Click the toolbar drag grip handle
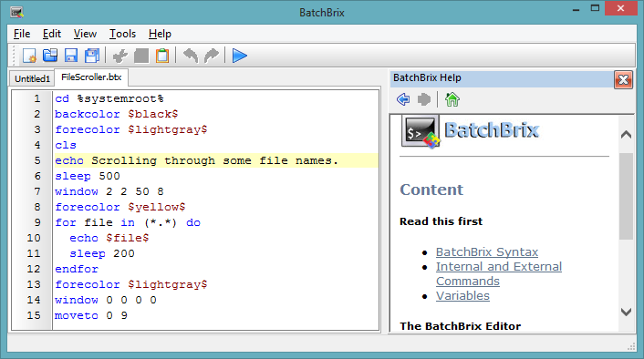 point(14,56)
